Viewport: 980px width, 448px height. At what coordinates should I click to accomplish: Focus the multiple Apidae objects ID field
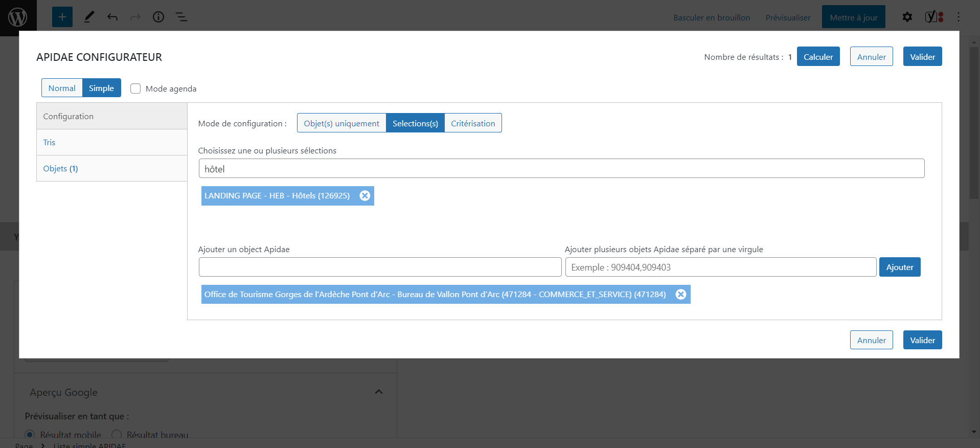[721, 267]
